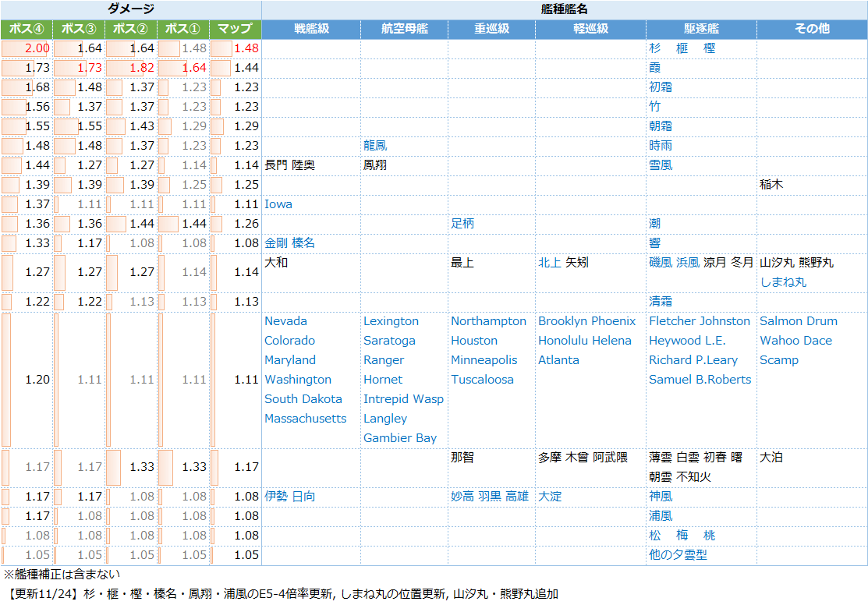Viewport: 868px width, 605px height.
Task: Open the Northampton link
Action: pos(488,321)
